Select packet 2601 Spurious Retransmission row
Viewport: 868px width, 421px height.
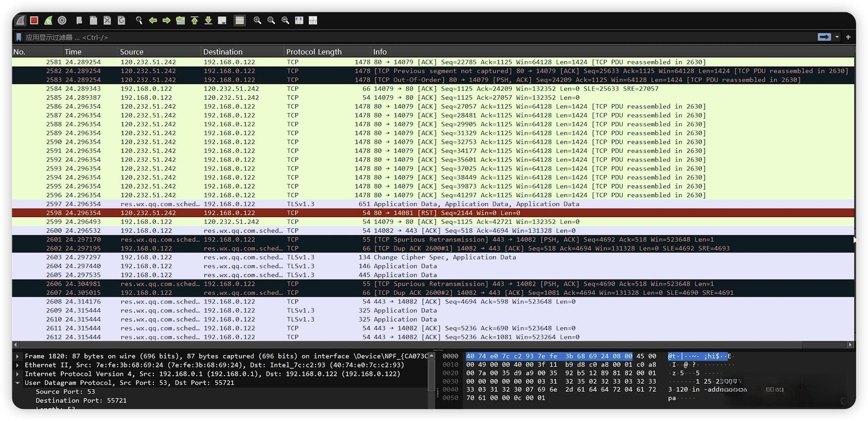(x=433, y=239)
